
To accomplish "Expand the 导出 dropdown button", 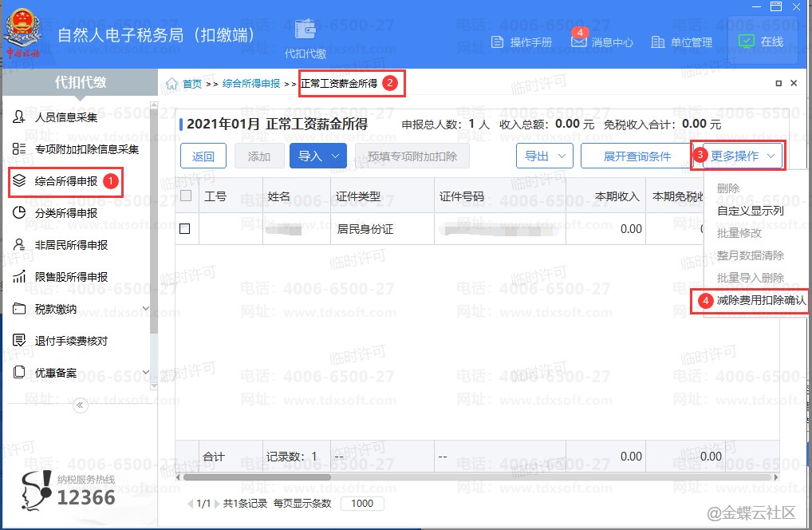I will coord(544,156).
